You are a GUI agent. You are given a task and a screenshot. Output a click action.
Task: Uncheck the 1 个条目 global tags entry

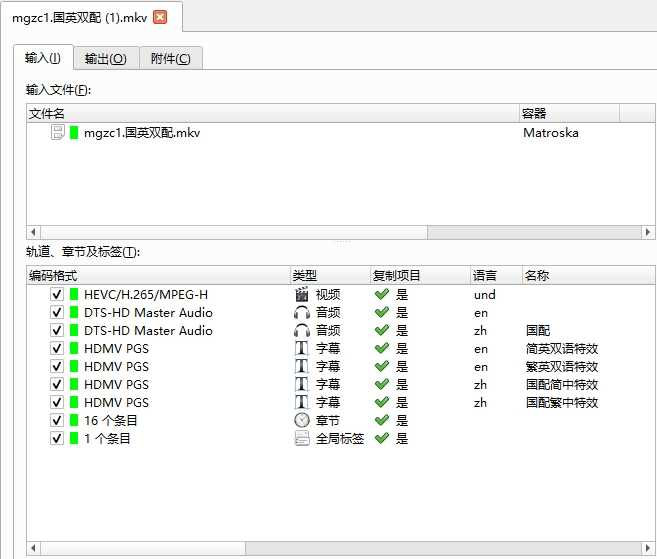(x=57, y=438)
